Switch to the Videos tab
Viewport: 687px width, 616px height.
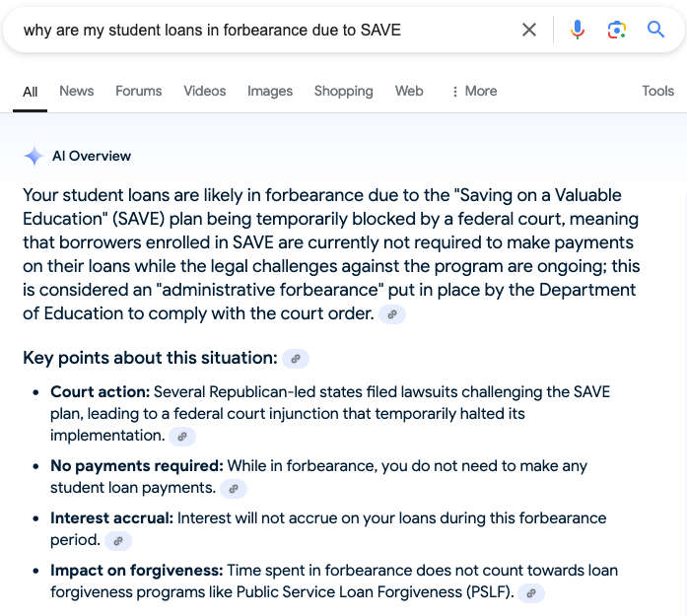205,91
